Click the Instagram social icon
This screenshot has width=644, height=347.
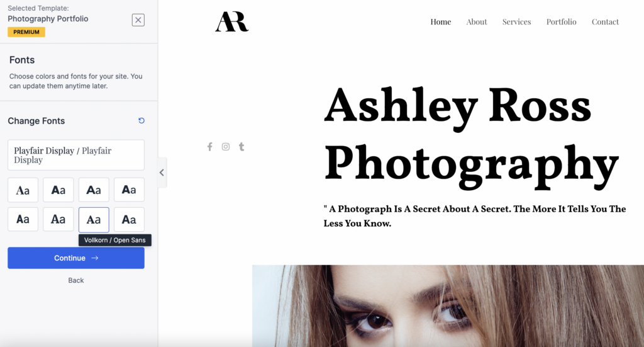(x=226, y=147)
